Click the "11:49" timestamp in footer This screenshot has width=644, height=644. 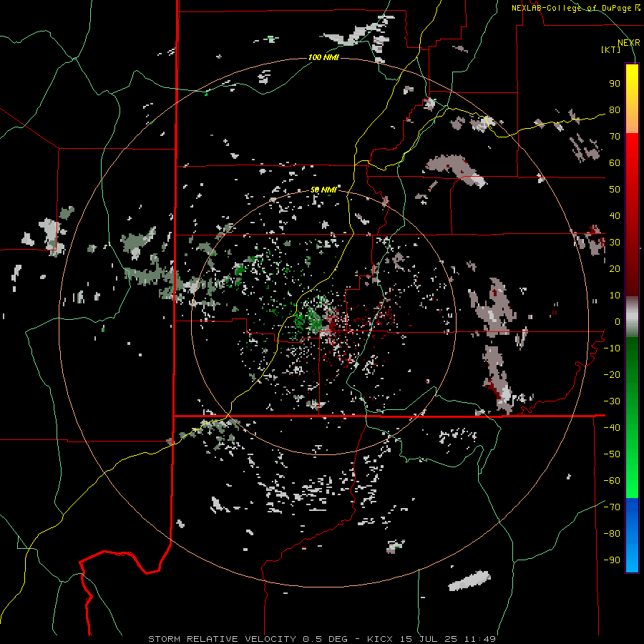click(479, 639)
